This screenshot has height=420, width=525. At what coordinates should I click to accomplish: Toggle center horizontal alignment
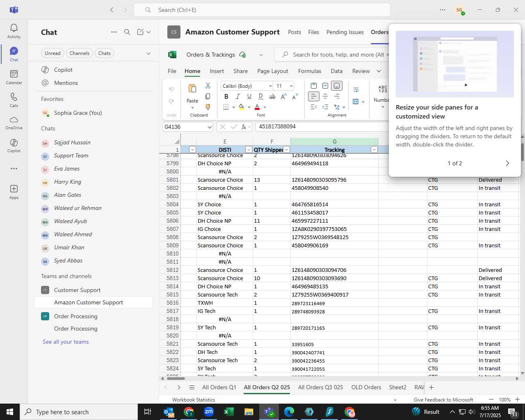pyautogui.click(x=325, y=96)
